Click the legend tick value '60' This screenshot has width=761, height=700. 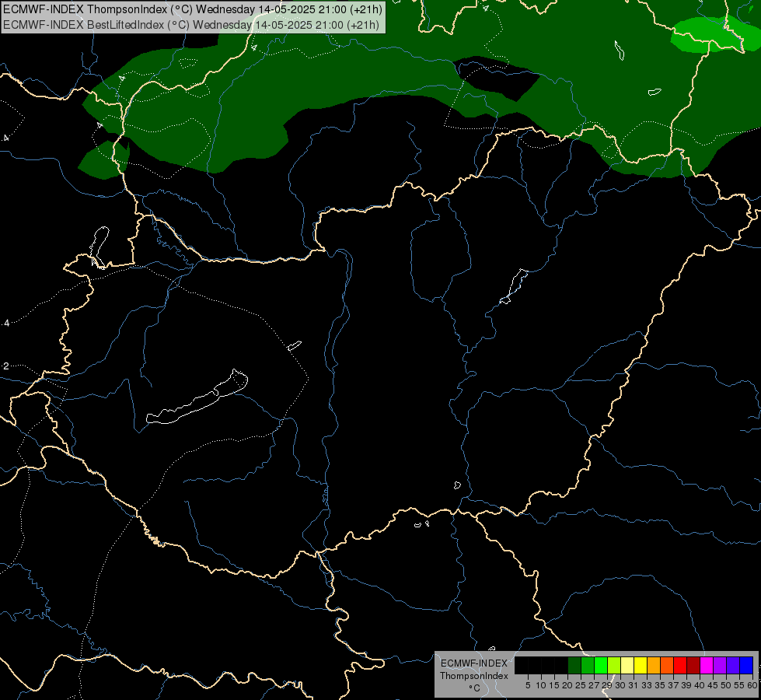coord(752,685)
